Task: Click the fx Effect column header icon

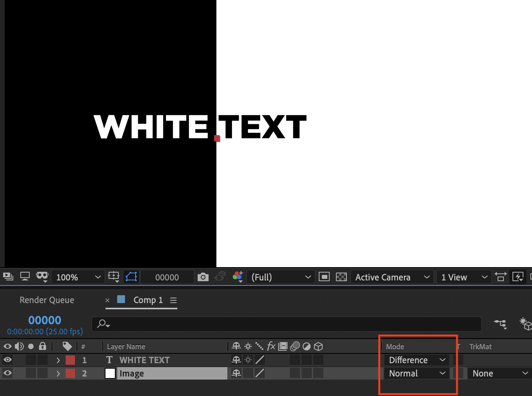Action: pos(271,346)
